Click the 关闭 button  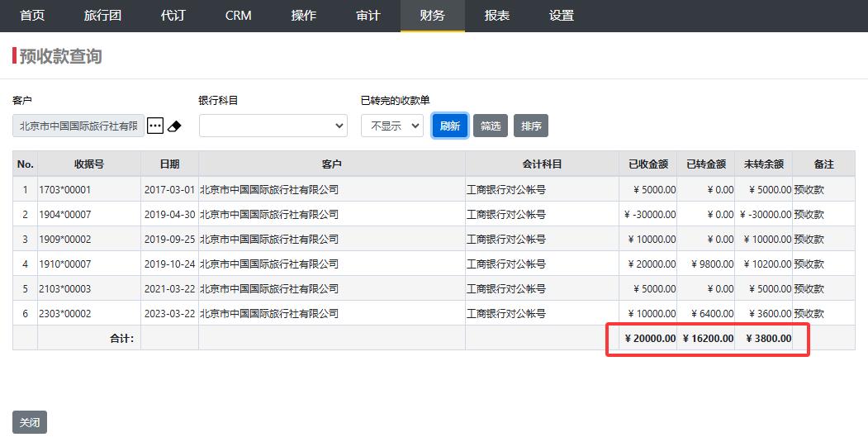pos(30,422)
